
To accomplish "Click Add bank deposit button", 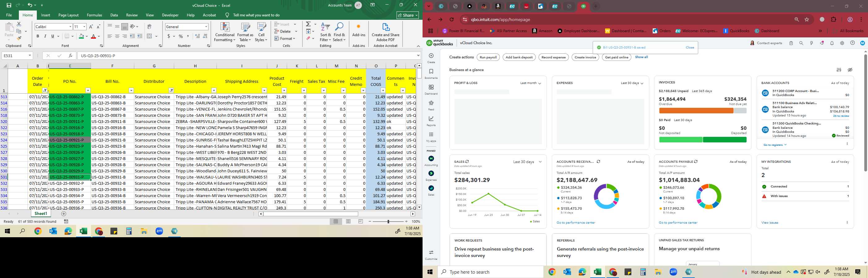I will pyautogui.click(x=519, y=57).
